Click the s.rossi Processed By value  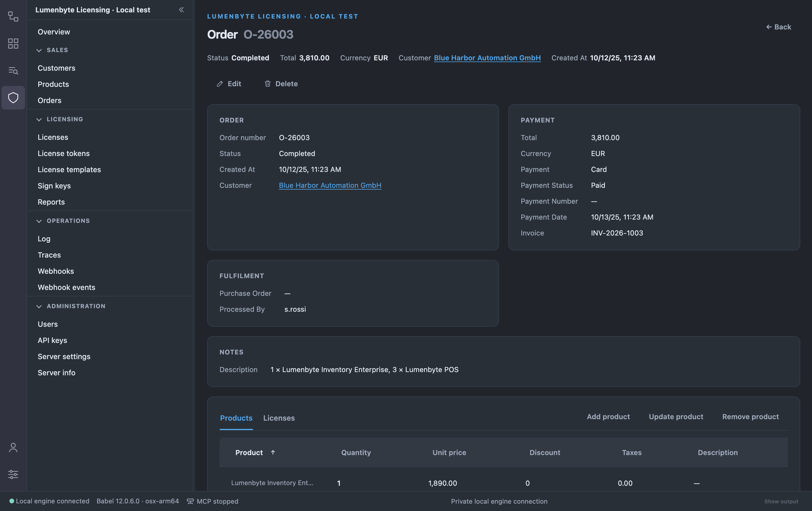[x=295, y=309]
